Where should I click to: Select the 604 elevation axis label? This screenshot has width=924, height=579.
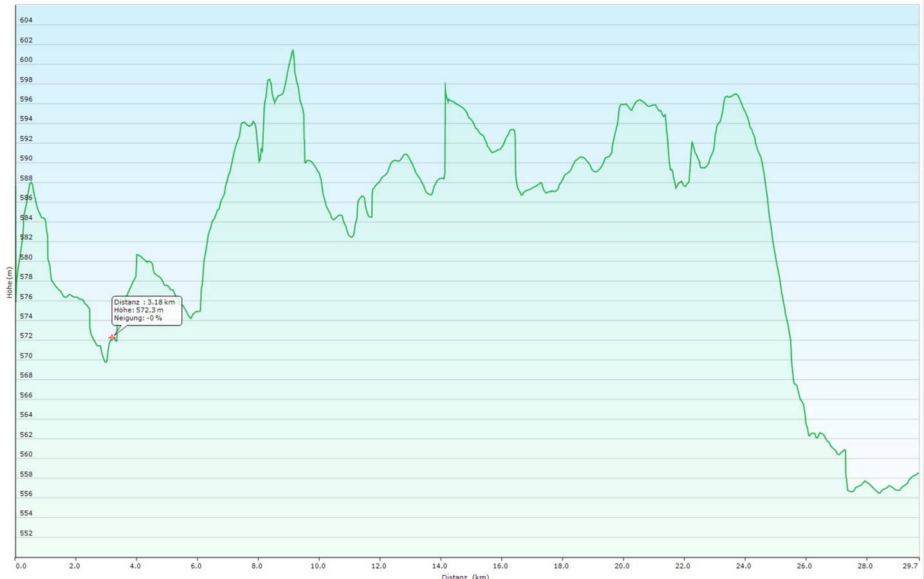point(26,21)
